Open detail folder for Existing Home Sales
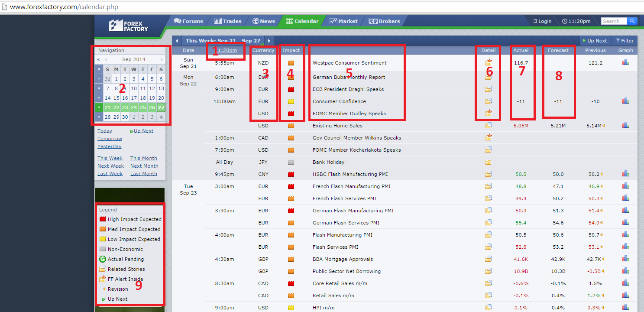Screen dimensions: 644x312 [489, 126]
